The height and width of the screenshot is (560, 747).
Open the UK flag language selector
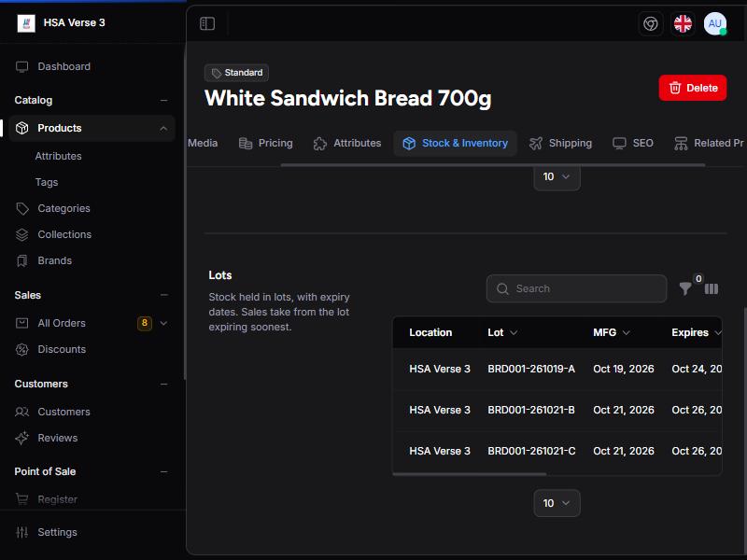[x=683, y=23]
